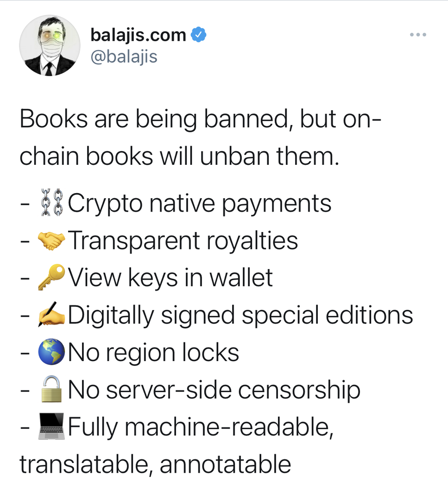The width and height of the screenshot is (448, 500).
Task: Click the blue verified badge
Action: click(199, 34)
